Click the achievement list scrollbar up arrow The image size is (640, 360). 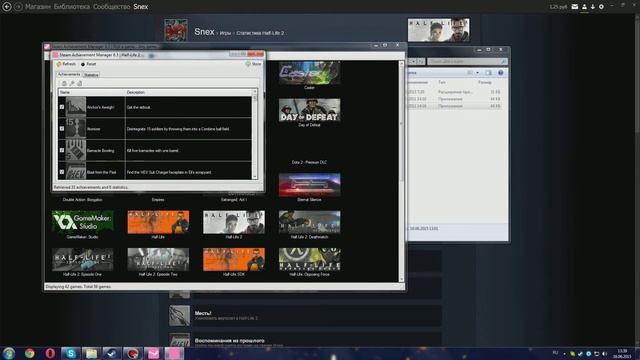click(x=255, y=92)
